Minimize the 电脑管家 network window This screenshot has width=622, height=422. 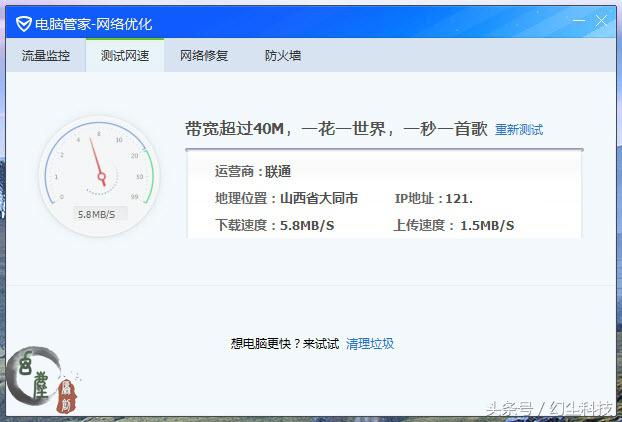(x=579, y=20)
